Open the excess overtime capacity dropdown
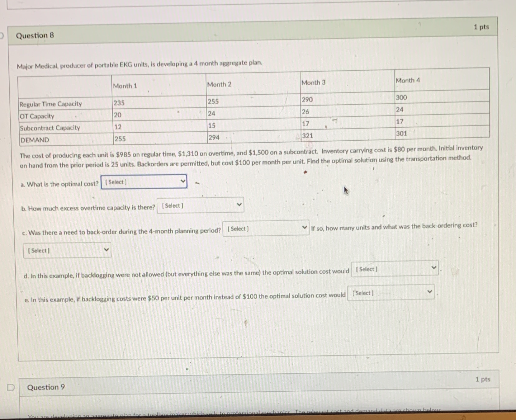The height and width of the screenshot is (420, 516). (200, 205)
